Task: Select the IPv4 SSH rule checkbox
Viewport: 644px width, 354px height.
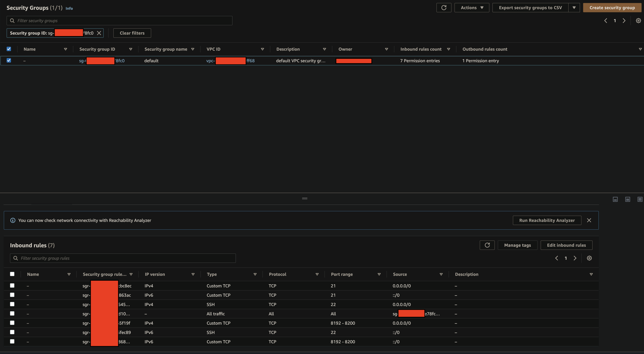Action: 12,304
